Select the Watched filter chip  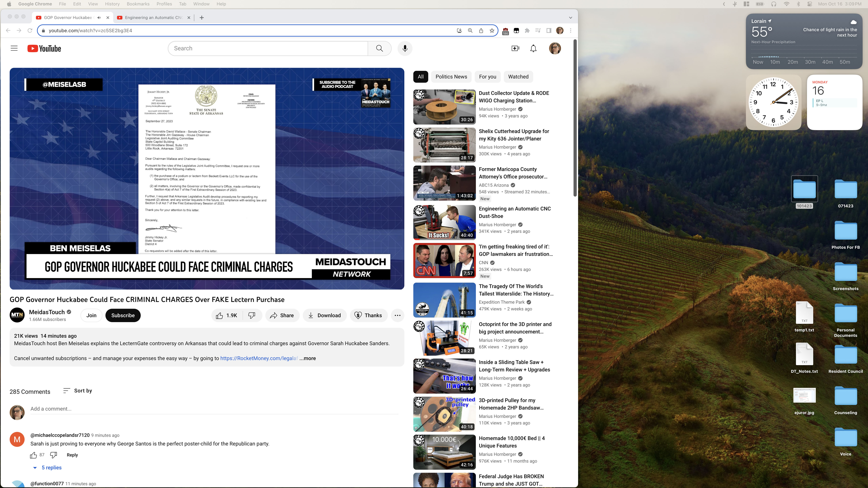pos(518,77)
